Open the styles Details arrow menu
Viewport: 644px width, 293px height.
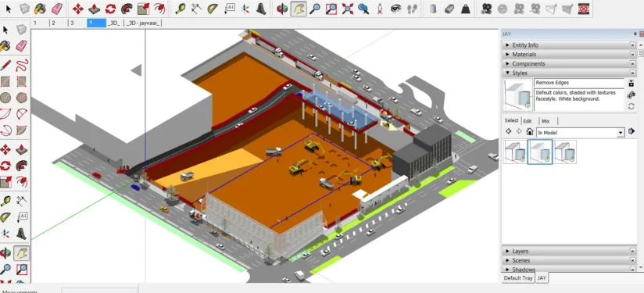(x=631, y=132)
